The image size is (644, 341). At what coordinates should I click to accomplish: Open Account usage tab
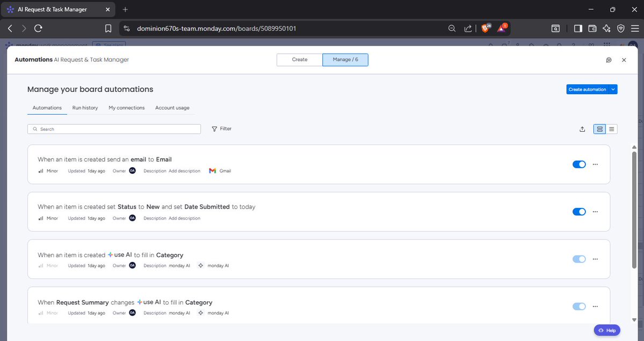pyautogui.click(x=172, y=108)
